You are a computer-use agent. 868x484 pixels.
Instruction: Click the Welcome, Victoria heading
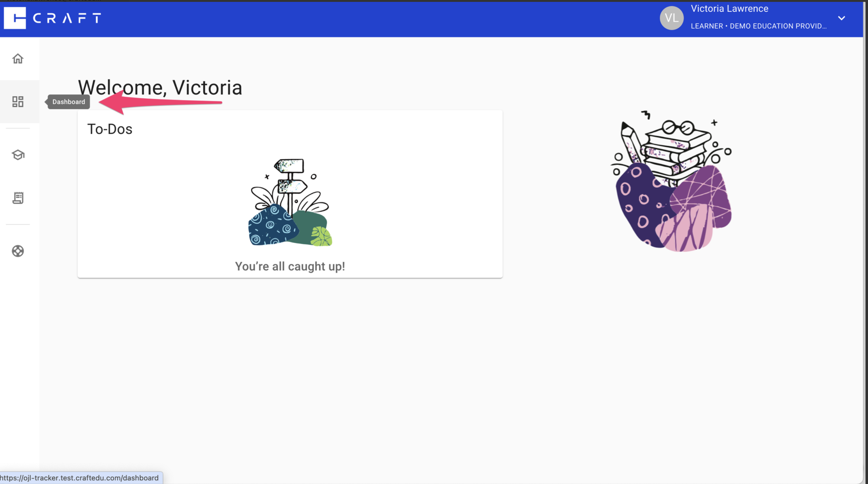click(160, 87)
